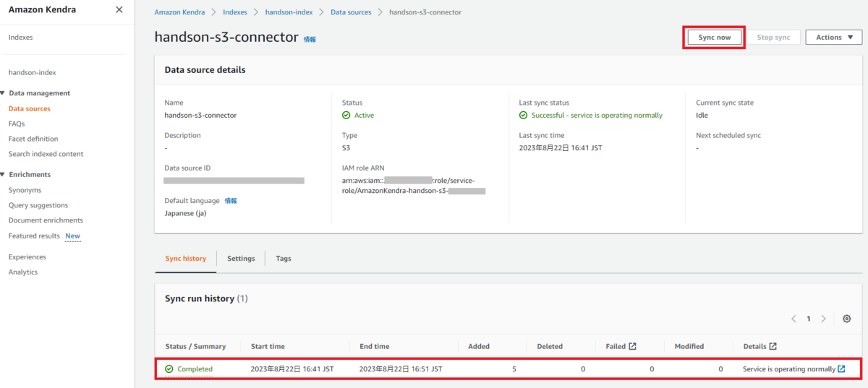Open handson-index breadcrumb link

289,12
